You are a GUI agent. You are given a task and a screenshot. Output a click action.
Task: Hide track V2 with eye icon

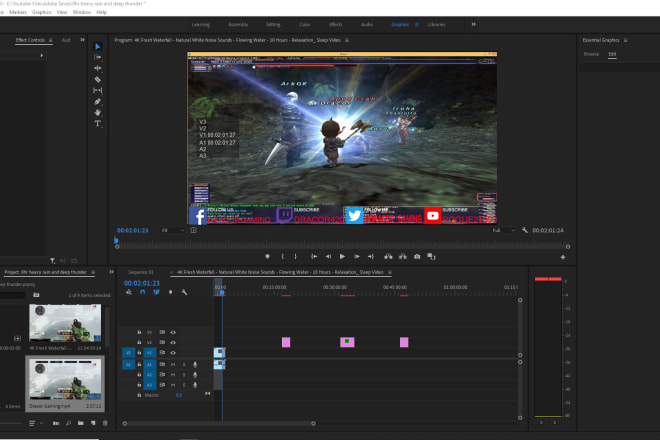coord(173,342)
